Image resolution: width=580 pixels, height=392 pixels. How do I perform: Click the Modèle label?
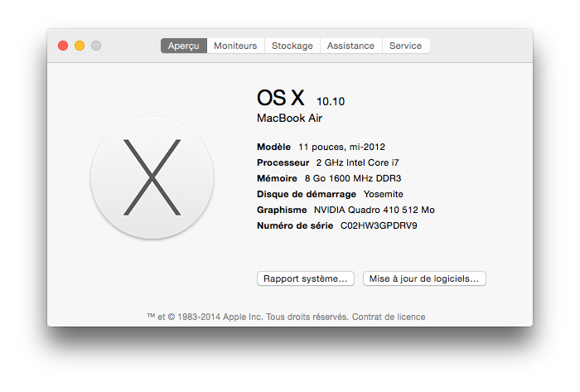pos(273,148)
